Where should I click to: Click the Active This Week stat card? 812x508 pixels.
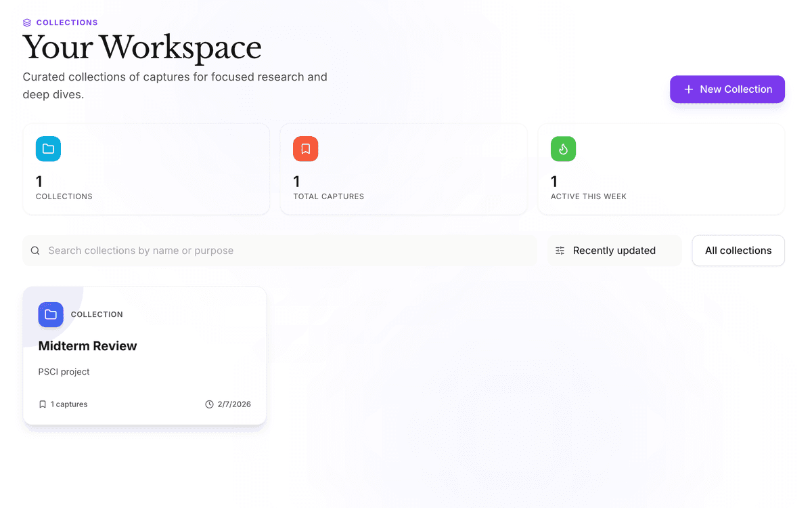[x=661, y=169]
